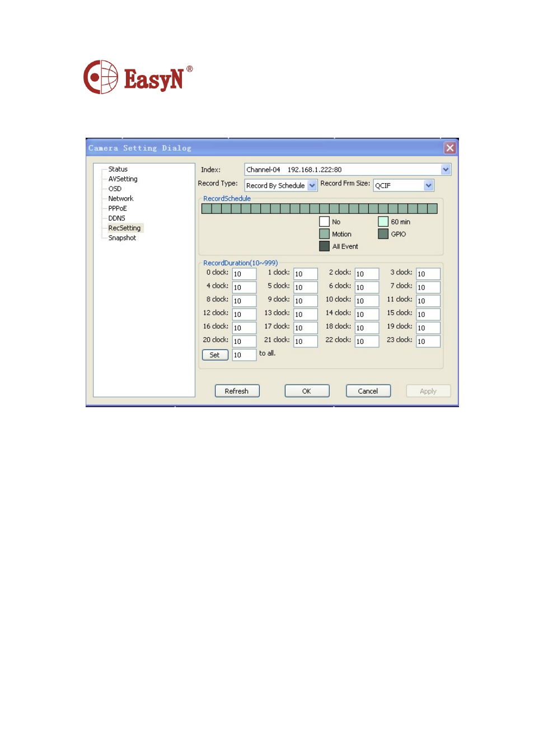Expand the Record Type dropdown
534x756 pixels.
coord(312,185)
